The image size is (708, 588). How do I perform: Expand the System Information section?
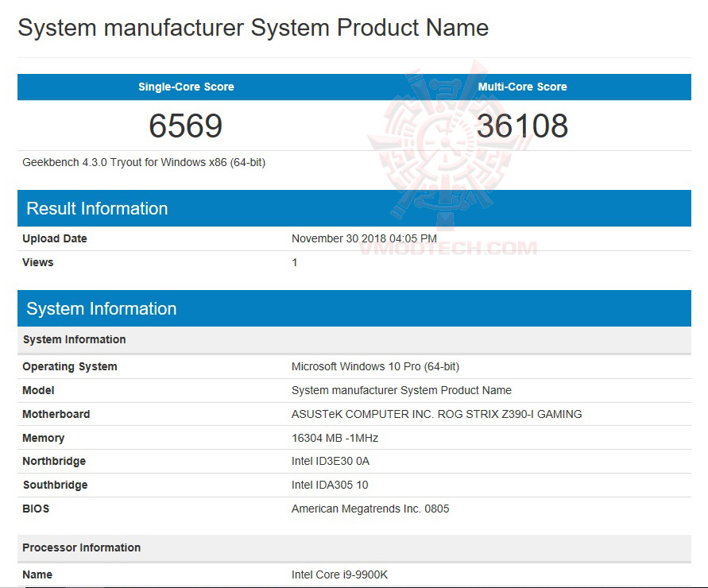click(x=102, y=308)
